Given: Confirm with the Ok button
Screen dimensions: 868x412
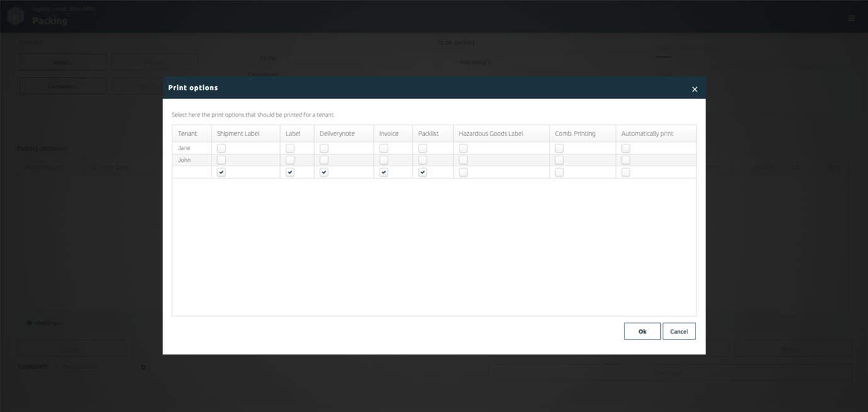Looking at the screenshot, I should pos(642,331).
